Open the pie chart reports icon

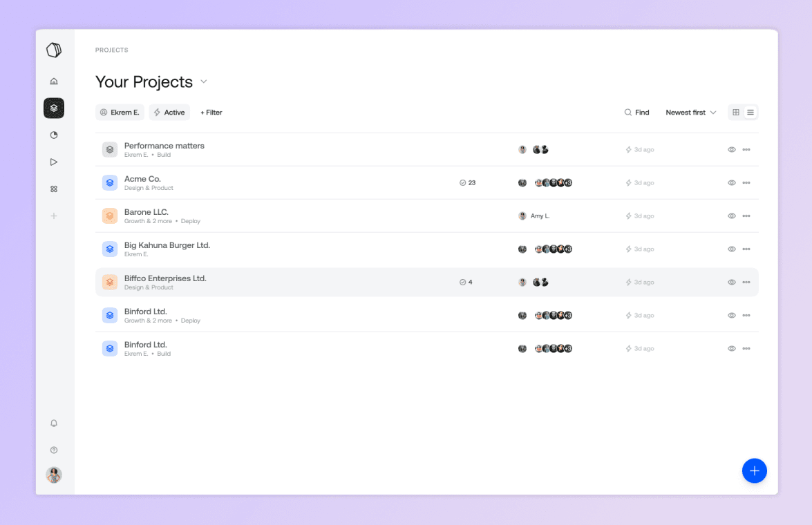54,135
